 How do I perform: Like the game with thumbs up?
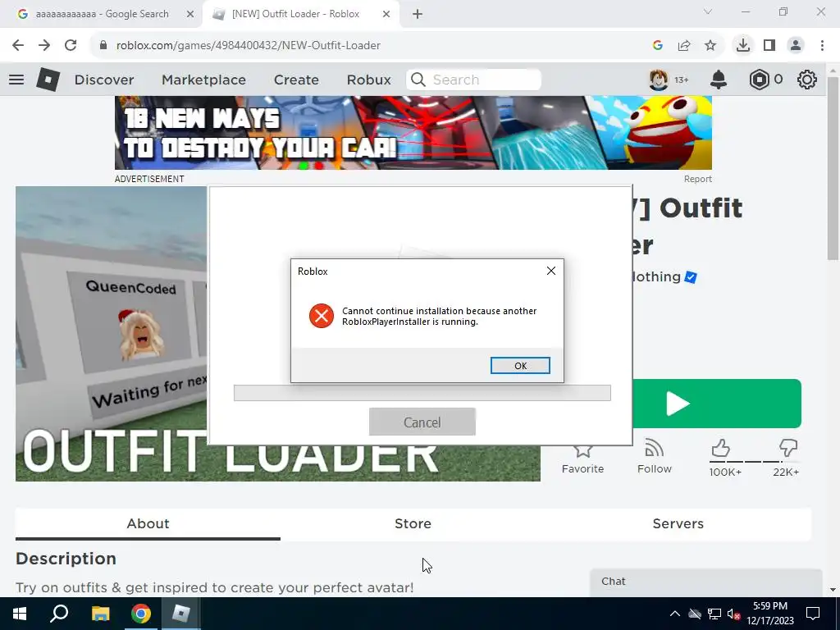click(x=721, y=449)
